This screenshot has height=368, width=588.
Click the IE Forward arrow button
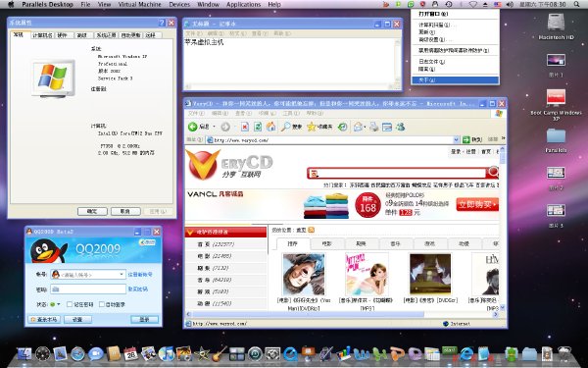click(225, 127)
